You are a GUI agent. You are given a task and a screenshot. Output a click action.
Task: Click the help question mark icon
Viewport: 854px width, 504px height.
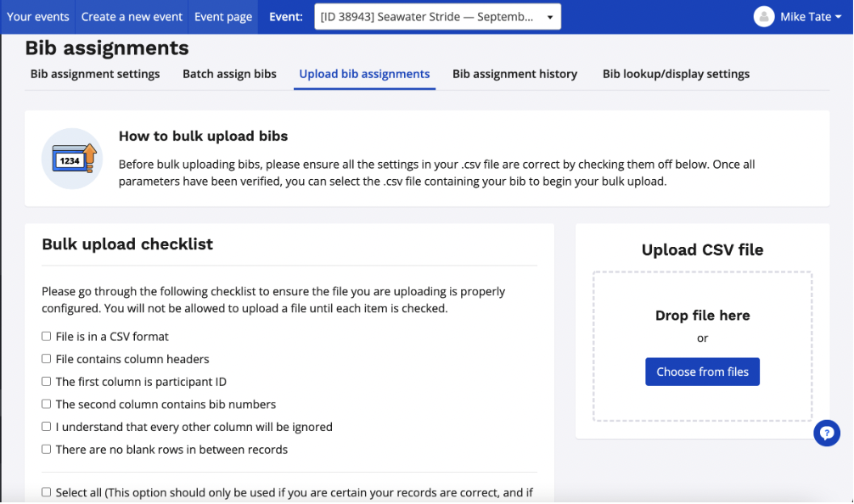pos(826,433)
